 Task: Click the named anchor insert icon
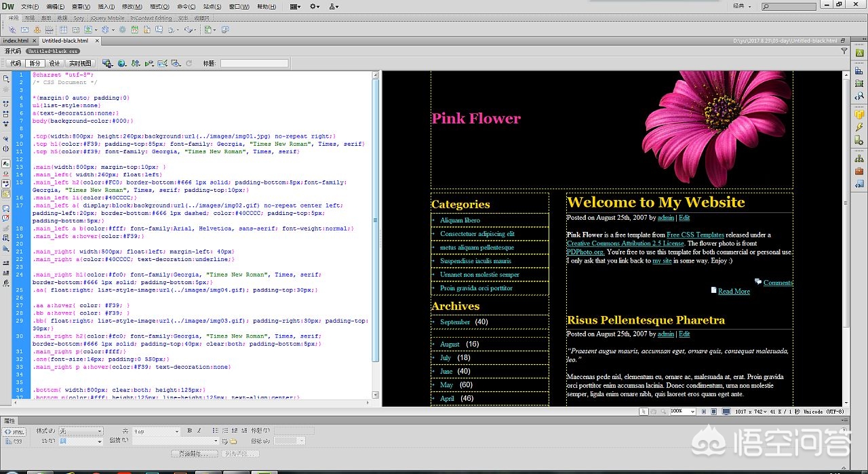coord(37,30)
